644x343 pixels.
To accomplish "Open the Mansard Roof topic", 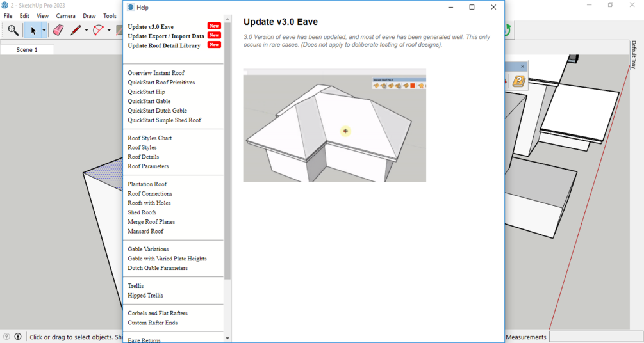I will [x=145, y=232].
